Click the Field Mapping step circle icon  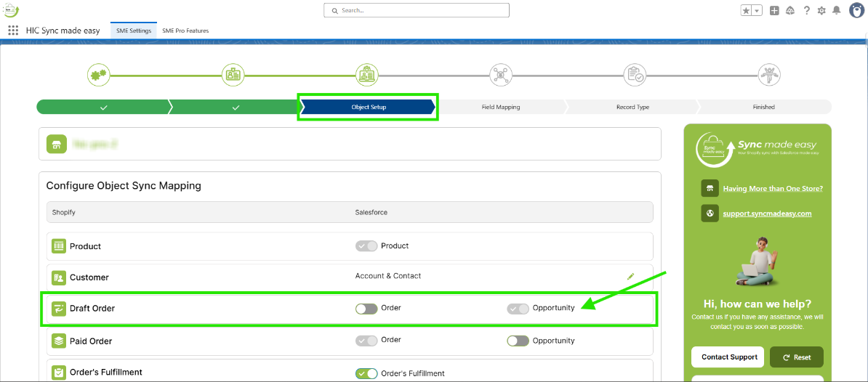click(x=501, y=74)
